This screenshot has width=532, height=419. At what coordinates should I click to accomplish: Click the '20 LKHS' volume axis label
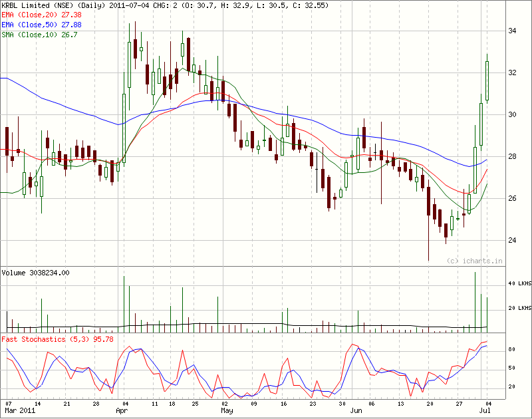520,308
